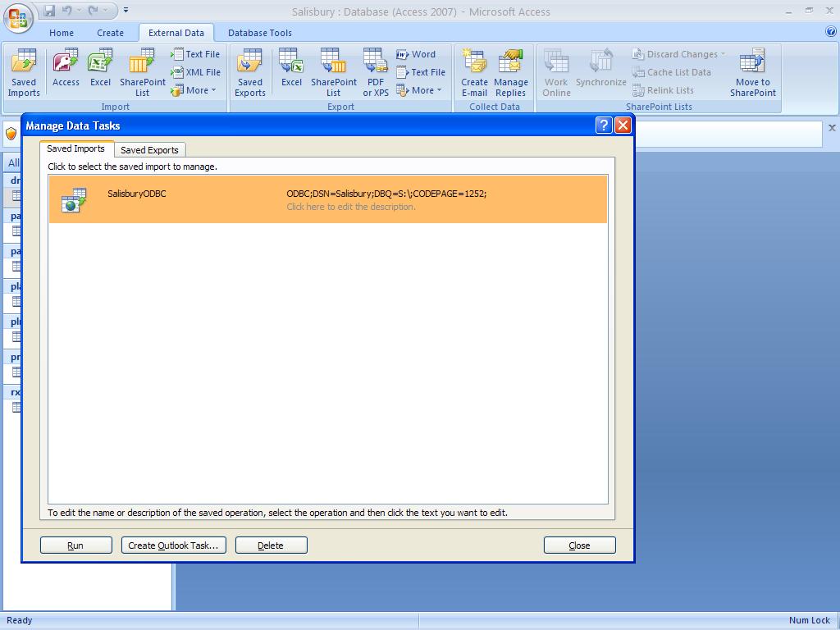
Task: Select the Saved Imports tab
Action: tap(76, 149)
